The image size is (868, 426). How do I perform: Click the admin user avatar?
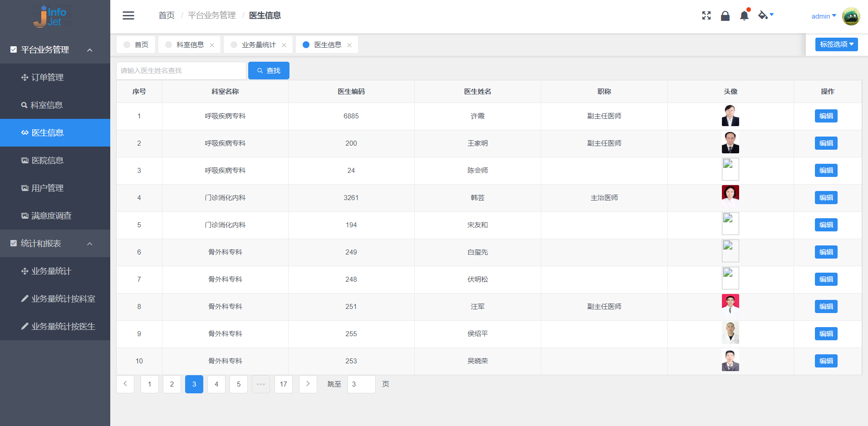(851, 16)
